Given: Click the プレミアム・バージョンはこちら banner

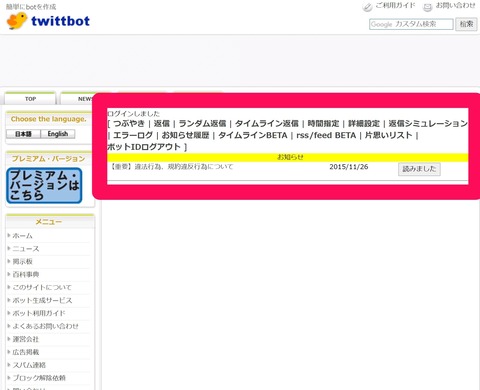Looking at the screenshot, I should click(x=44, y=185).
